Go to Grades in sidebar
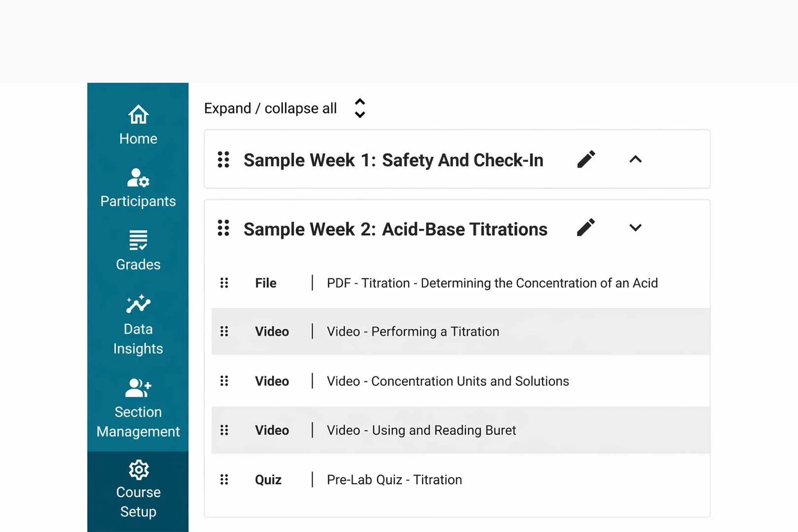Screen dimensions: 798x532 tap(138, 265)
